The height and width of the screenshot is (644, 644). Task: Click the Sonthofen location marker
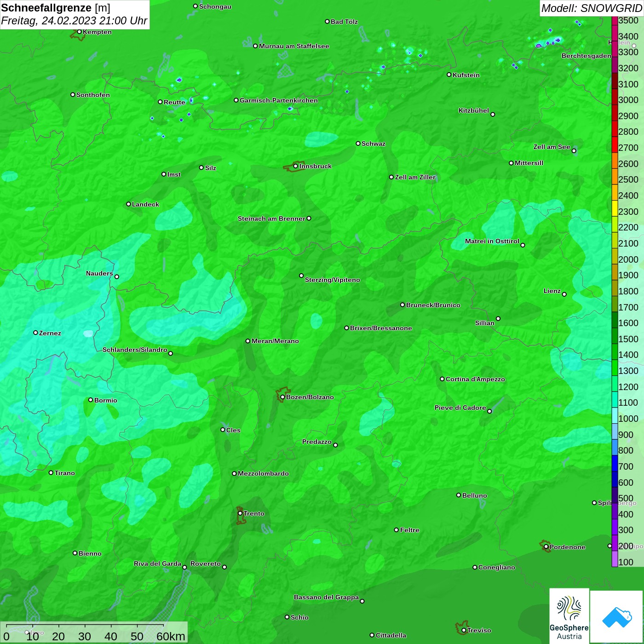coord(73,95)
